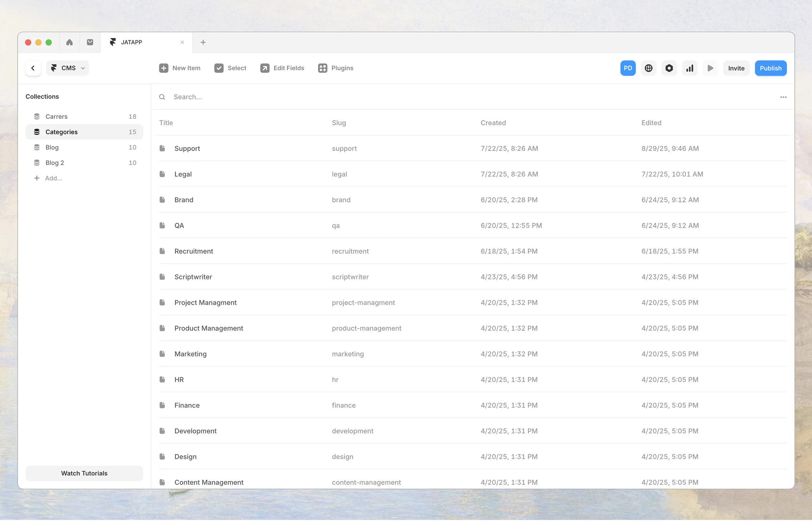Open the CMS dropdown menu
812x521 pixels.
click(68, 68)
